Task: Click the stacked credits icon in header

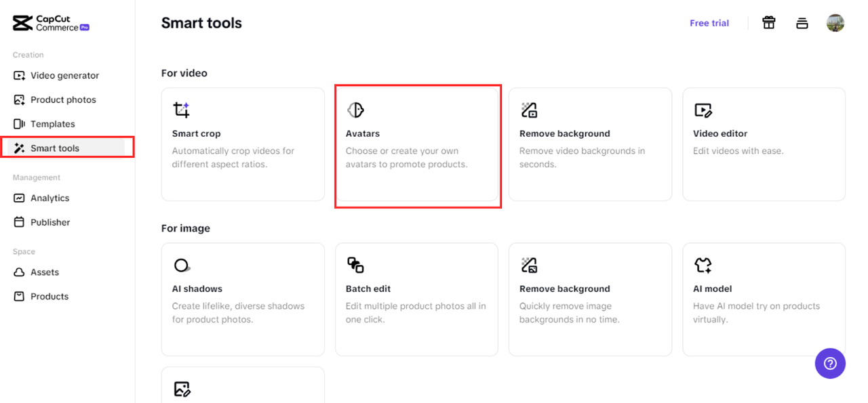Action: [x=802, y=23]
